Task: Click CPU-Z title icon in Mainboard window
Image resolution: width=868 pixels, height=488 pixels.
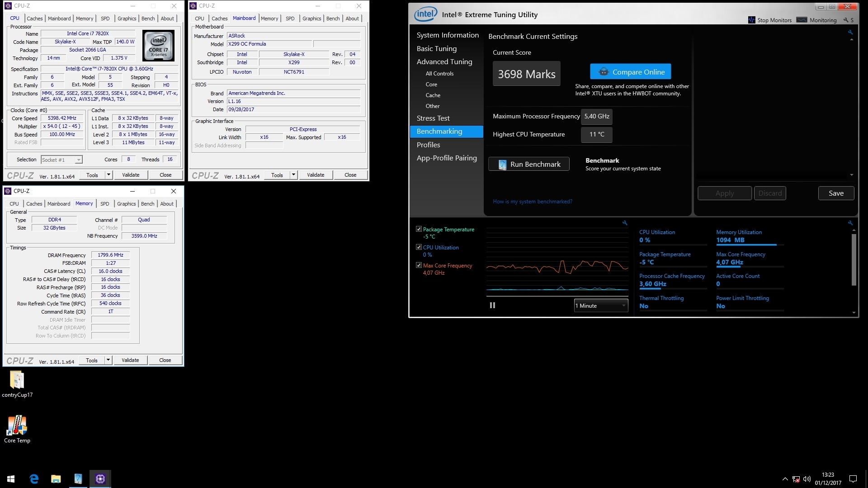Action: (193, 6)
